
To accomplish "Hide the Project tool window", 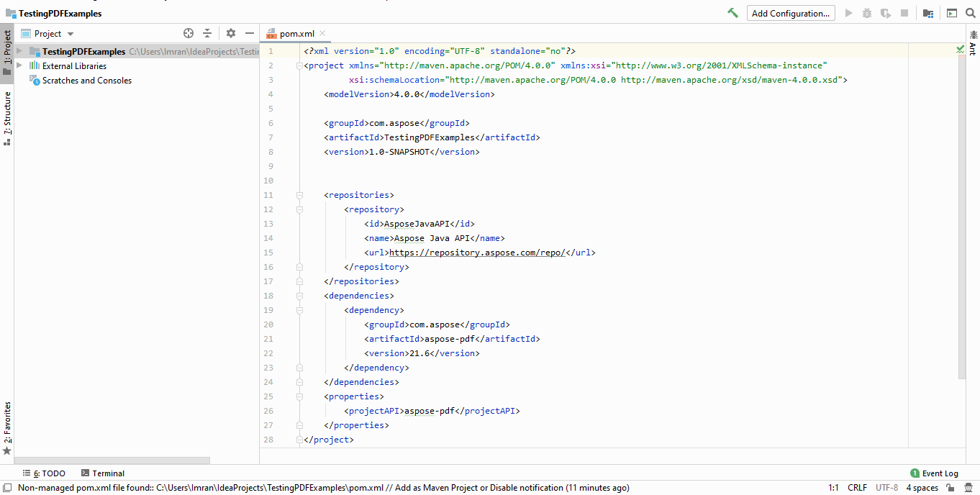I will (249, 33).
